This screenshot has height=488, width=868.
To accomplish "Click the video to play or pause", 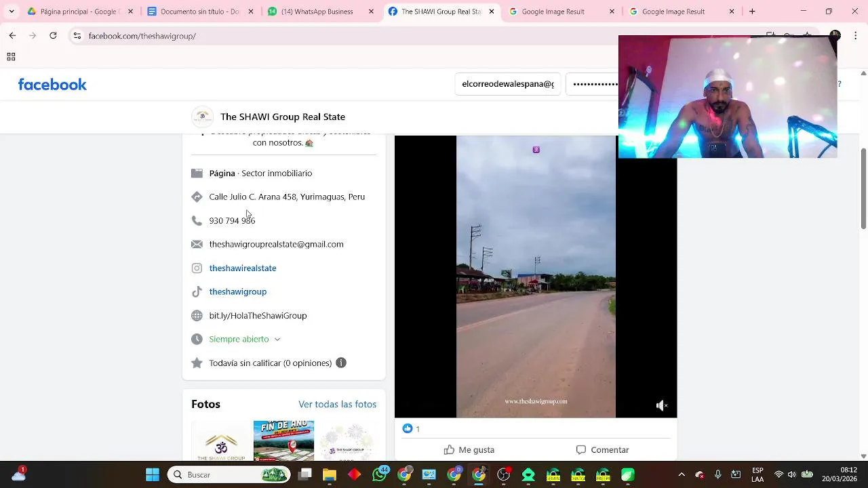I will (x=536, y=277).
